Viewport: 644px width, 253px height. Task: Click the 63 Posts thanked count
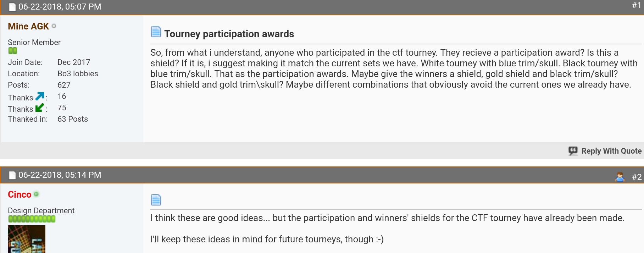click(x=73, y=119)
